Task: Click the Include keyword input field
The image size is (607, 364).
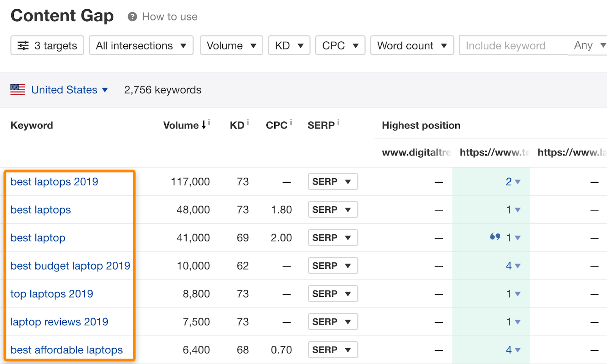Action: [x=512, y=45]
